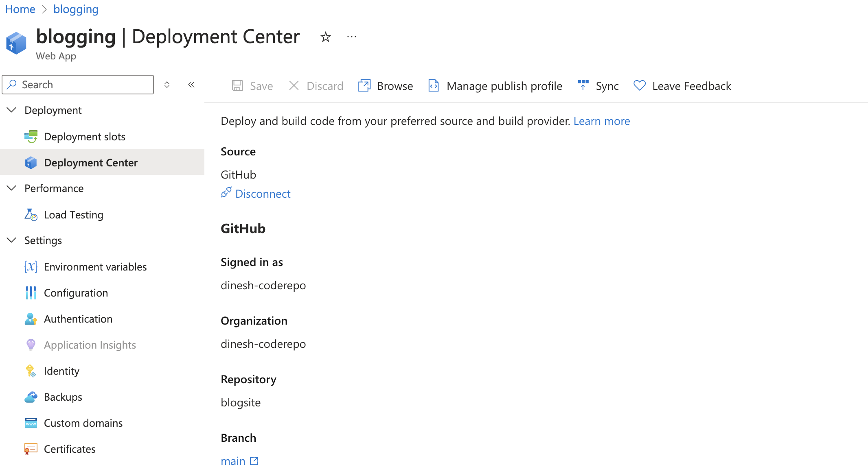This screenshot has width=868, height=467.
Task: Focus the sidebar Search input field
Action: (78, 84)
